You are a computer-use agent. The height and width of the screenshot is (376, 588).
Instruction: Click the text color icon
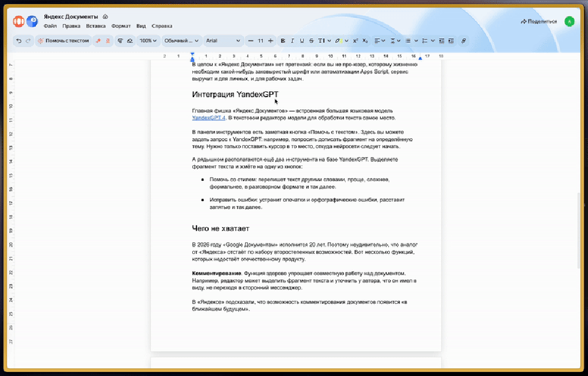click(321, 41)
